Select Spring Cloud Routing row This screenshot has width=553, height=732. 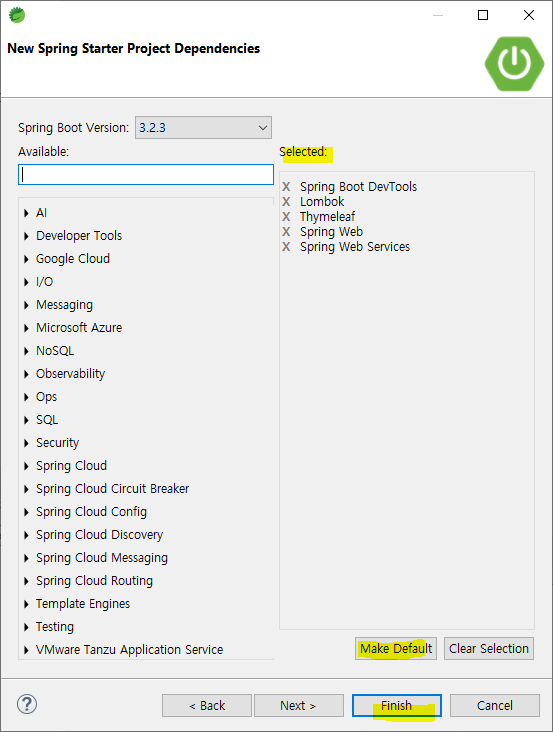point(94,581)
